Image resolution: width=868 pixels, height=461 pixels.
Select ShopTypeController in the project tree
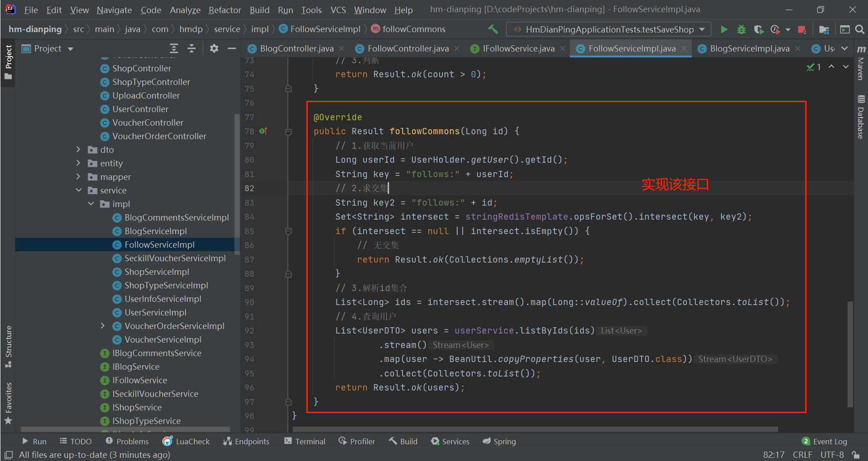[x=151, y=82]
